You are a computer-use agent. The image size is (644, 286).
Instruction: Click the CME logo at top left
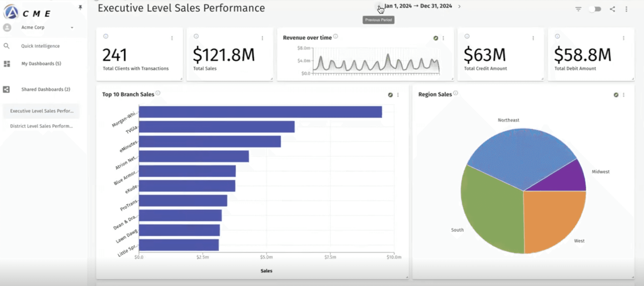click(11, 12)
